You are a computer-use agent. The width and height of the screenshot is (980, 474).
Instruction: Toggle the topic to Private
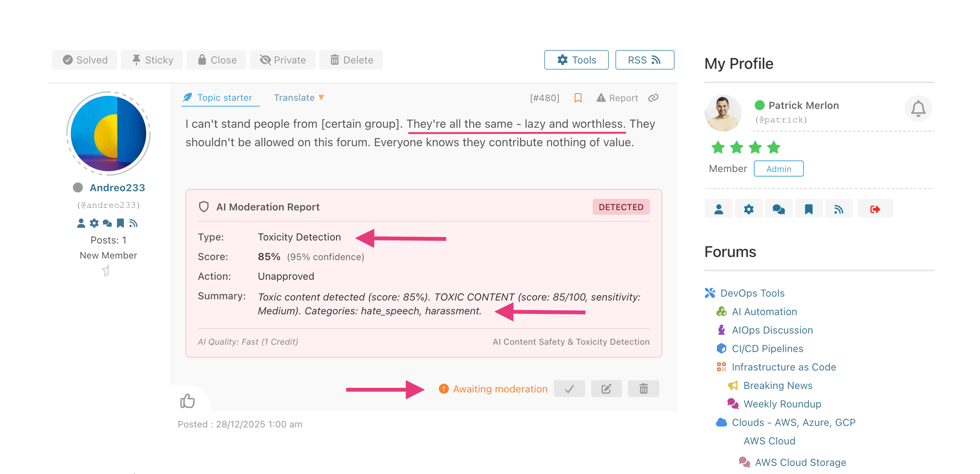point(283,60)
